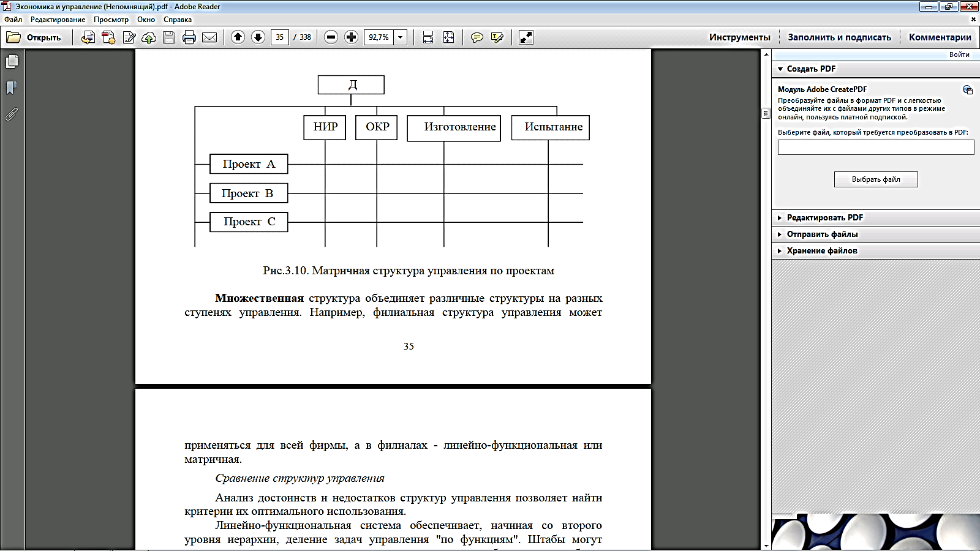Click the send by email envelope icon
This screenshot has height=551, width=980.
point(209,37)
